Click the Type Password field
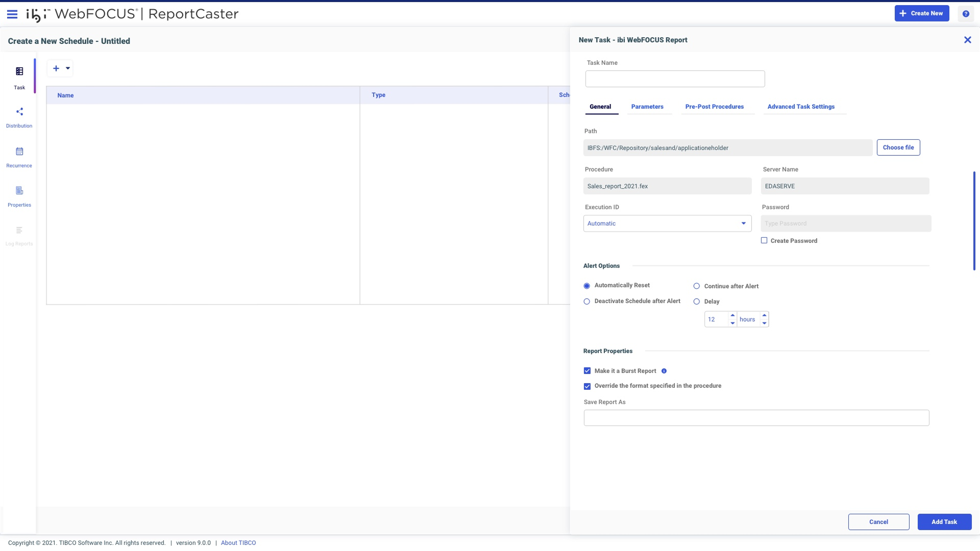The image size is (980, 551). (846, 223)
